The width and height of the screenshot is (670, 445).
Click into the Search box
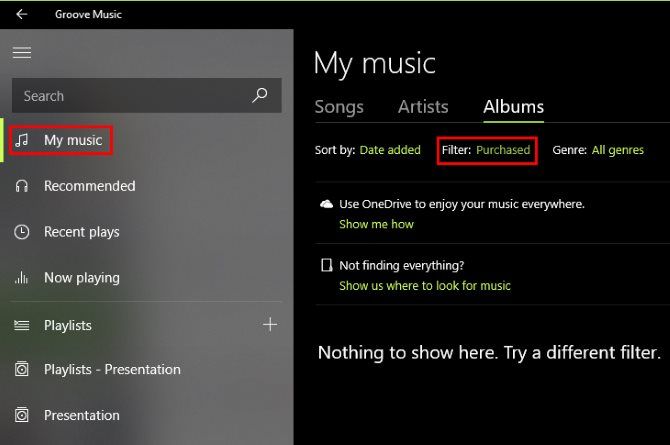tap(147, 95)
